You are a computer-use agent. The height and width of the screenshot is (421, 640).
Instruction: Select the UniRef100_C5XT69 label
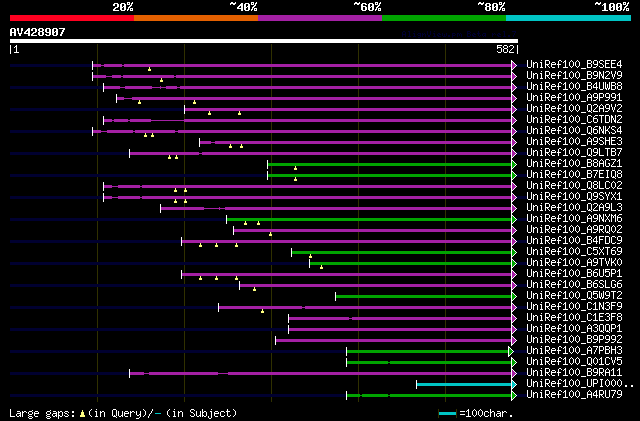coord(574,252)
